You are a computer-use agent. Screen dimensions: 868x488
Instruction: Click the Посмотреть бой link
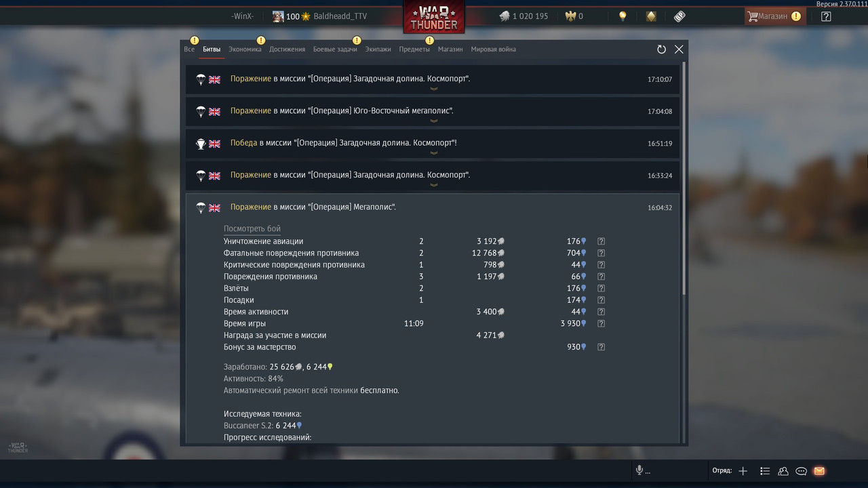coord(252,229)
